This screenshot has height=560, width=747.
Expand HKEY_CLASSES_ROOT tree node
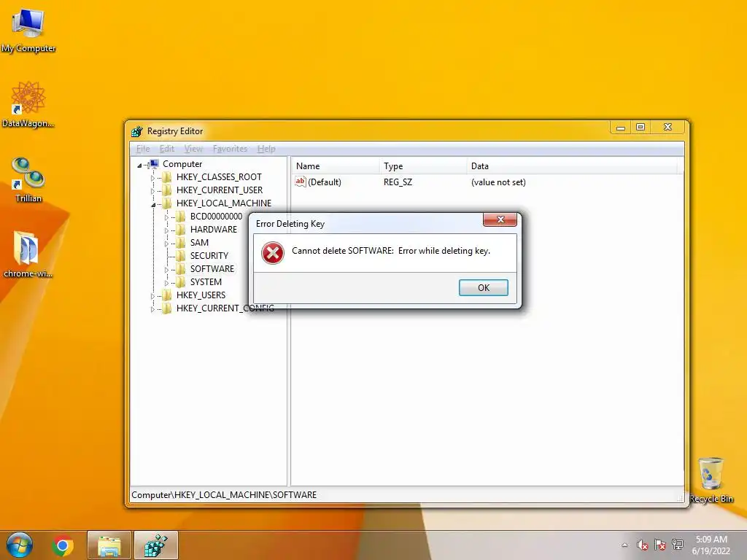pyautogui.click(x=152, y=178)
